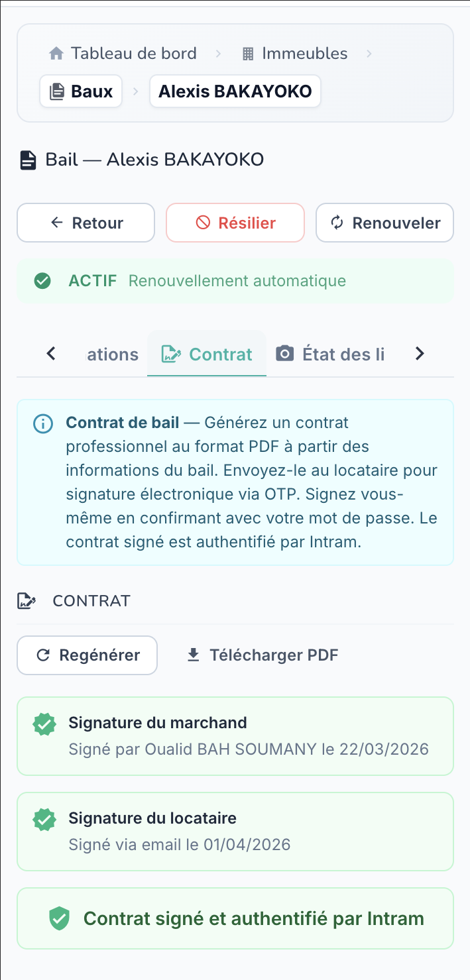This screenshot has height=980, width=470.
Task: Switch to the Contrat tab
Action: [x=207, y=354]
